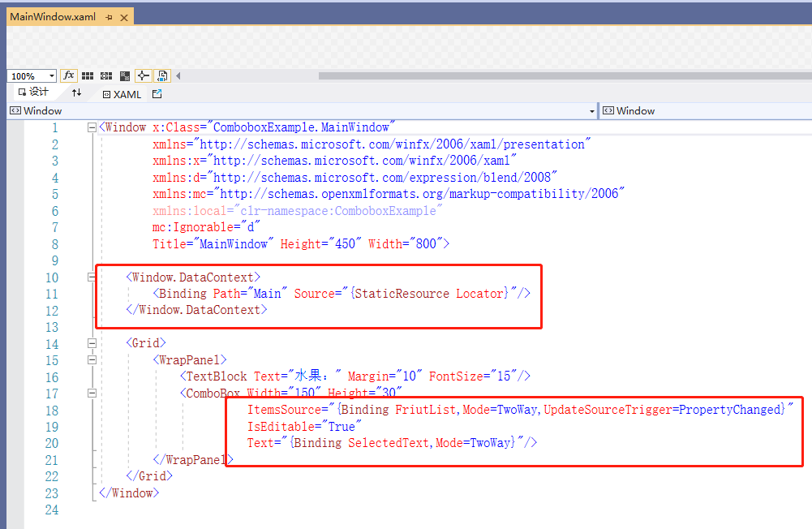
Task: Click IsEditable="True" on line 19
Action: click(x=304, y=427)
